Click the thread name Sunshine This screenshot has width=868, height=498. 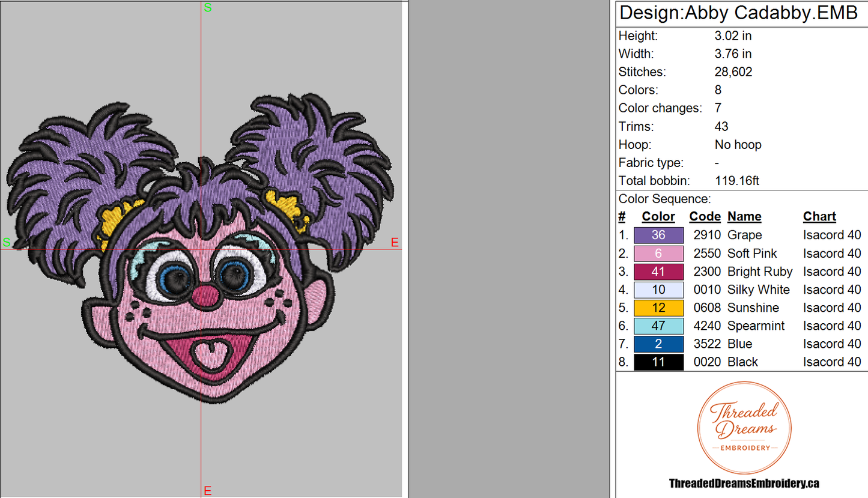[x=753, y=308]
